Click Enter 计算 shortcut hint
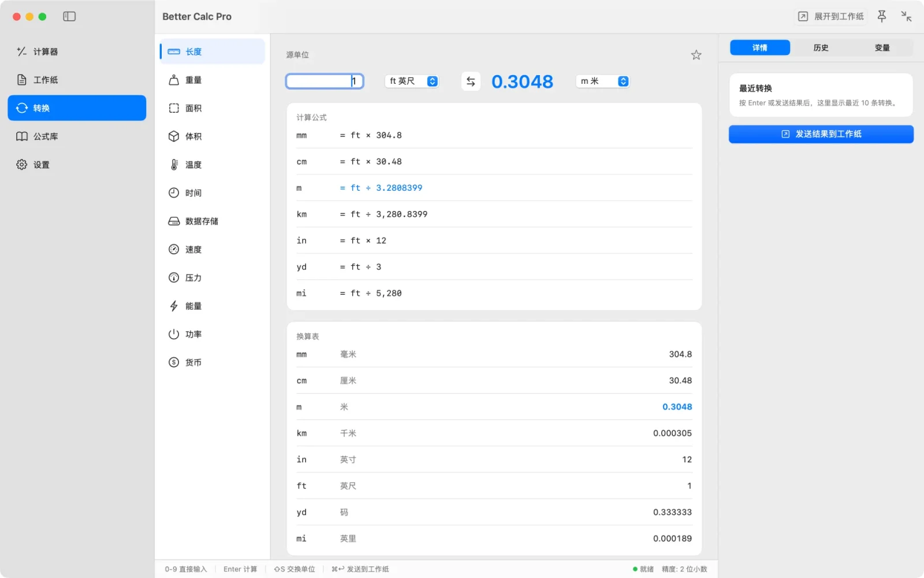This screenshot has width=924, height=578. tap(240, 569)
